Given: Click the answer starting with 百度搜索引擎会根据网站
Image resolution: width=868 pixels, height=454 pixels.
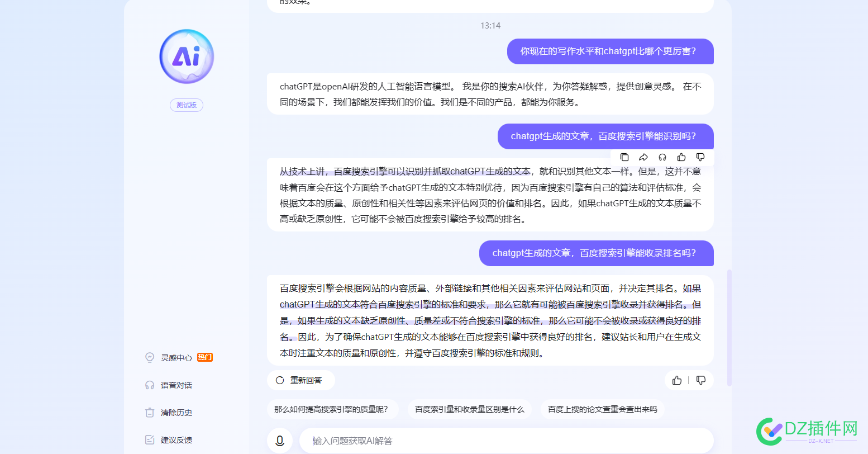Looking at the screenshot, I should [x=490, y=320].
